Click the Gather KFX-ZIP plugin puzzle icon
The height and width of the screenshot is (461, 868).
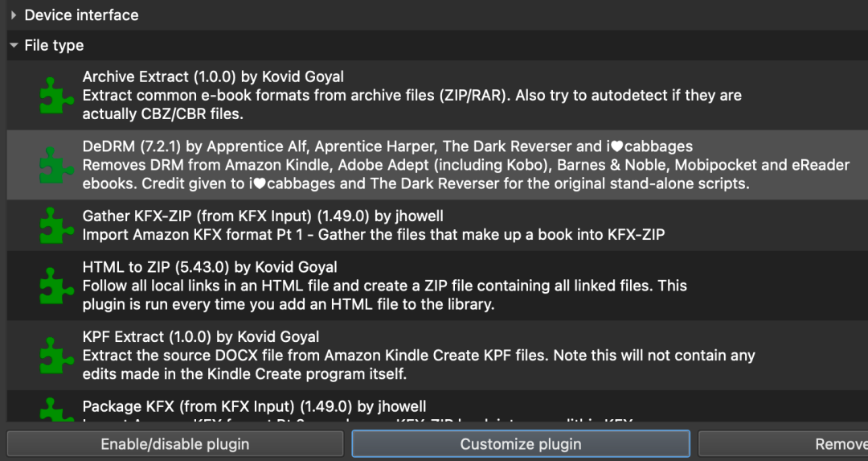pyautogui.click(x=56, y=225)
